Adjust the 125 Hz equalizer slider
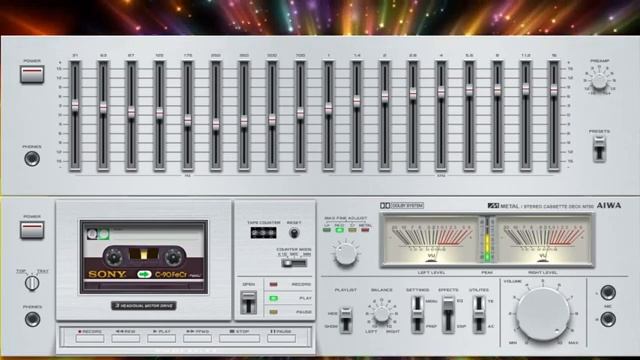 click(x=160, y=113)
